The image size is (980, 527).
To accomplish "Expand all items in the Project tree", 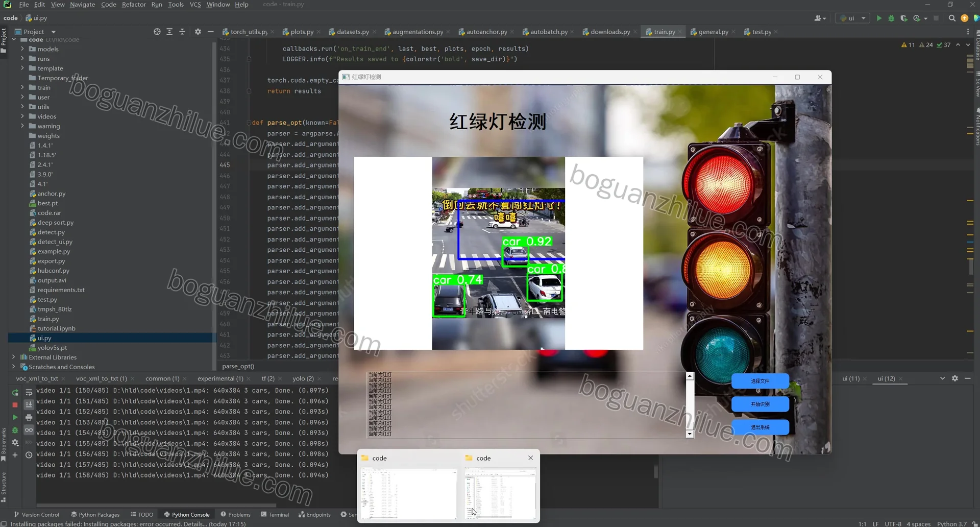I will point(169,32).
